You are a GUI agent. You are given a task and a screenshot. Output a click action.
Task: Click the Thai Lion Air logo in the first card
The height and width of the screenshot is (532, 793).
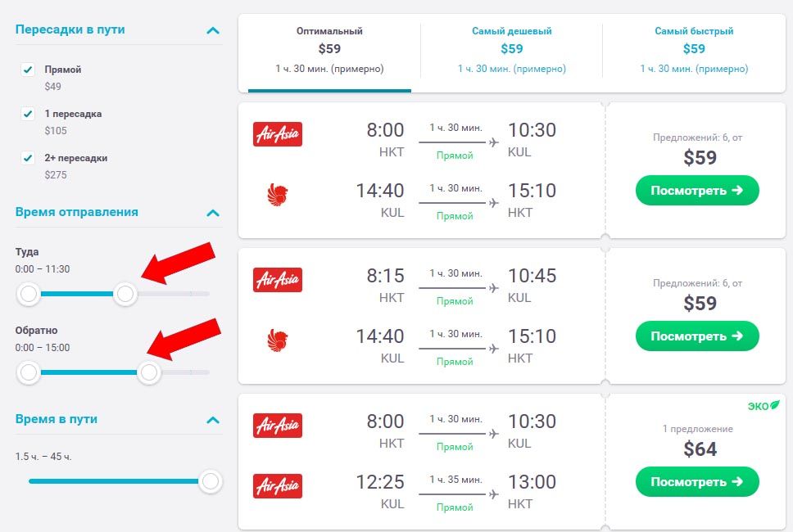(278, 195)
